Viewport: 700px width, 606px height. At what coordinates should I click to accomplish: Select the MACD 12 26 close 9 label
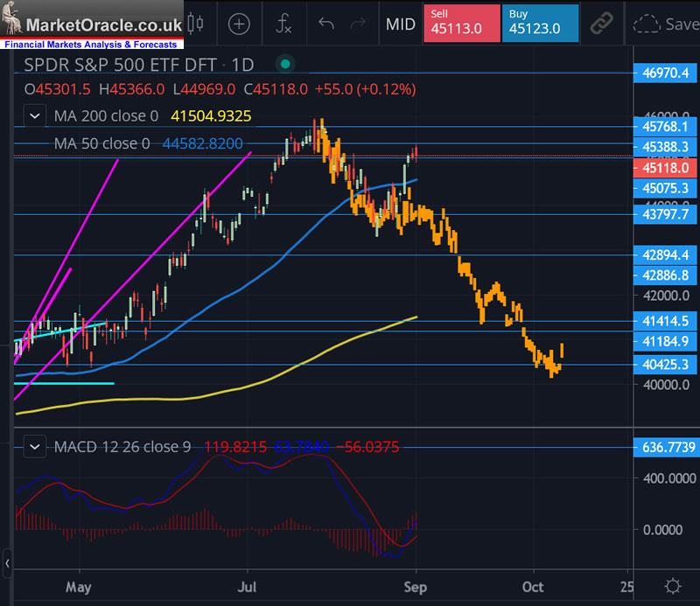(122, 447)
